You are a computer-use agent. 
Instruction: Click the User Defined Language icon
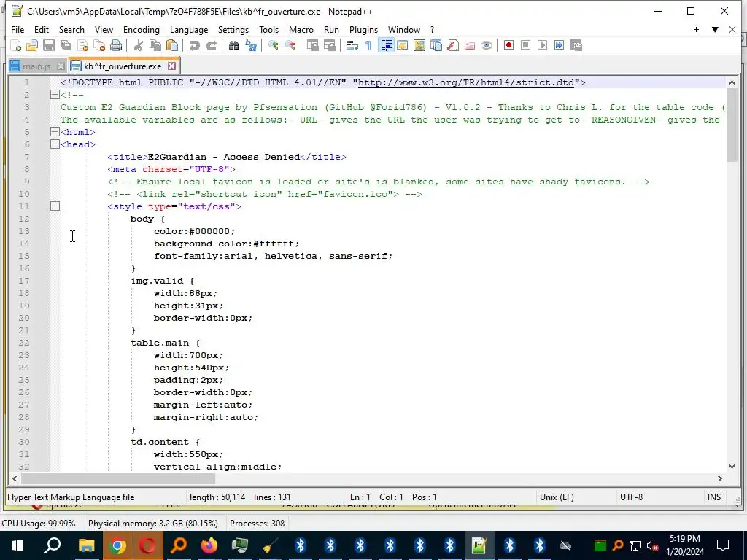click(403, 45)
